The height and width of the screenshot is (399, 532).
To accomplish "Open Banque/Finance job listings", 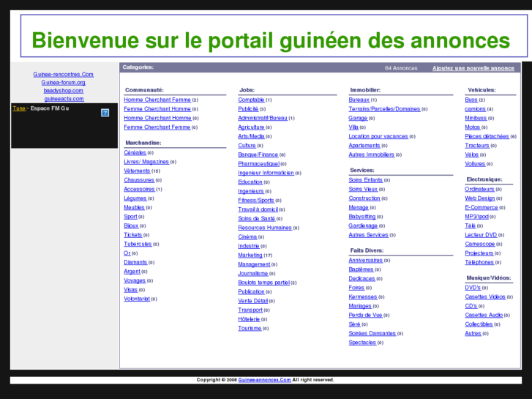I will tap(258, 154).
